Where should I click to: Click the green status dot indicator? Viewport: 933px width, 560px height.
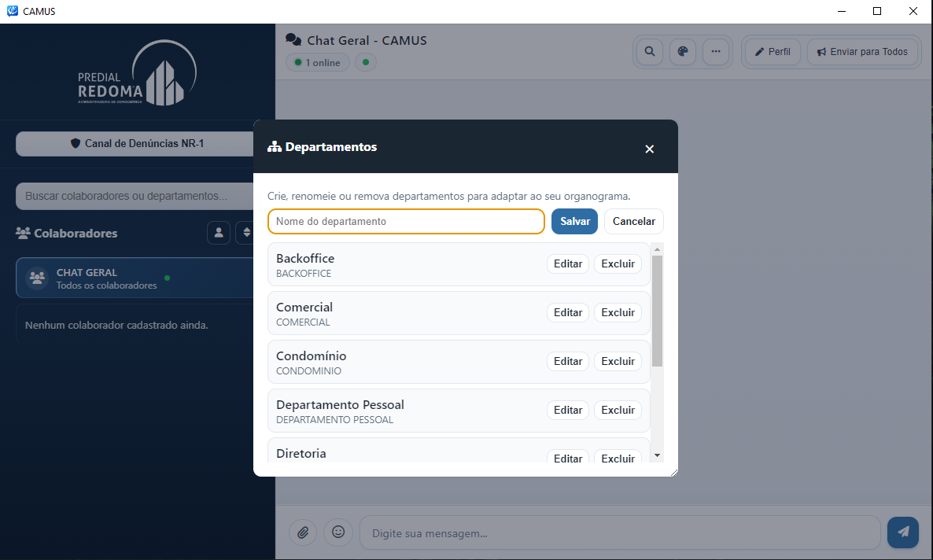[x=365, y=62]
